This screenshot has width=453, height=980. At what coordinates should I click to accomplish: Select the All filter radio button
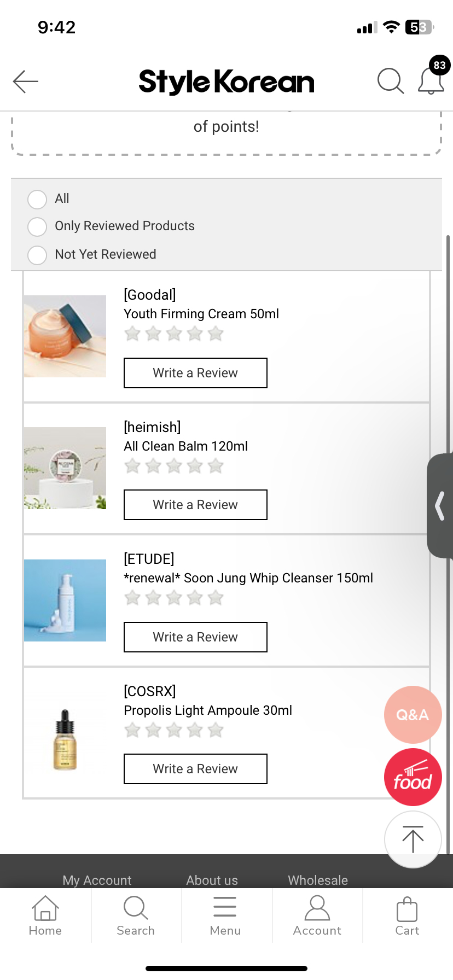point(37,199)
